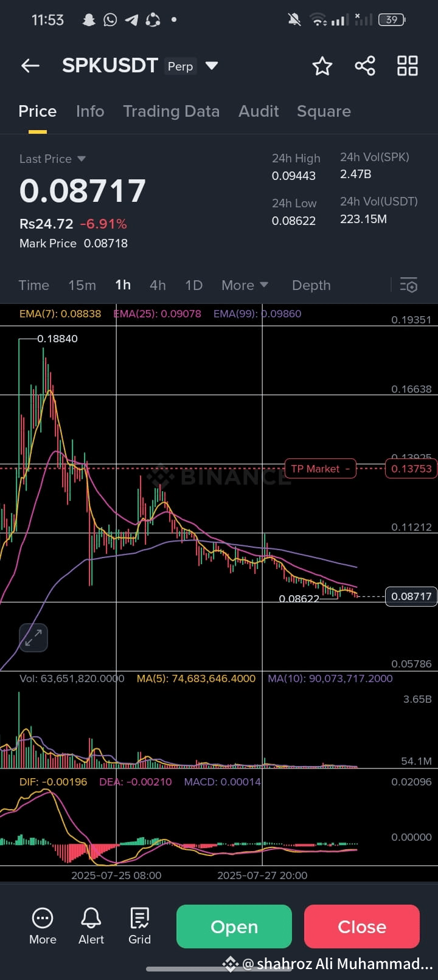Open the Trading Data tab

[171, 111]
